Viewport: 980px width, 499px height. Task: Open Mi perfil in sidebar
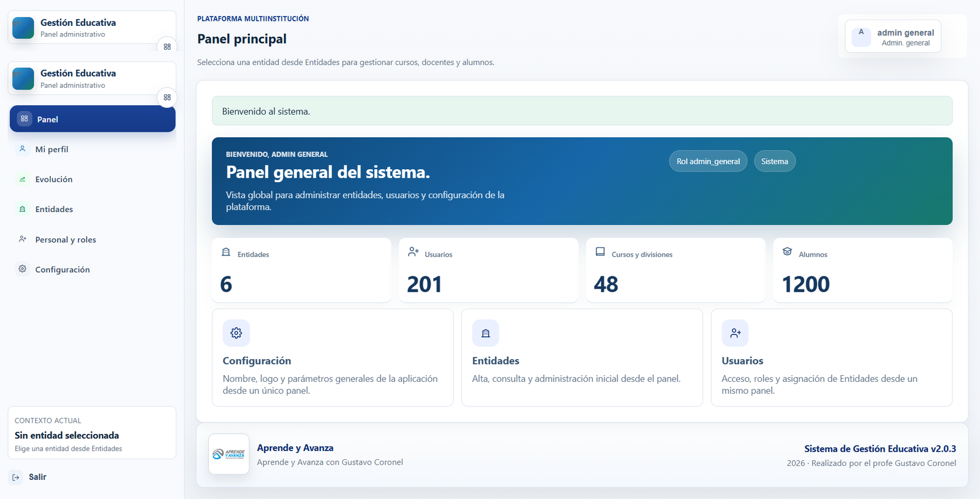[x=92, y=149]
